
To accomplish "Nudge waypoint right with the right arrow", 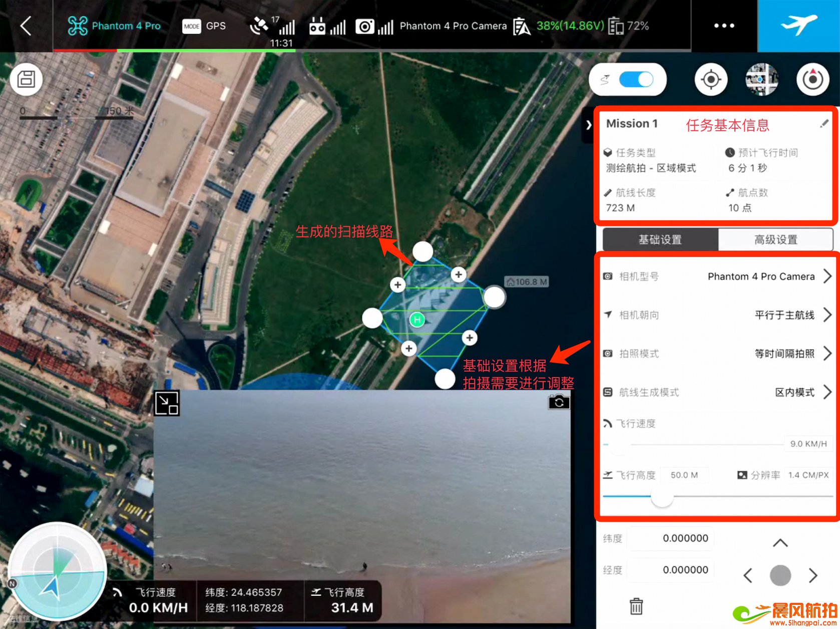I will pyautogui.click(x=813, y=575).
